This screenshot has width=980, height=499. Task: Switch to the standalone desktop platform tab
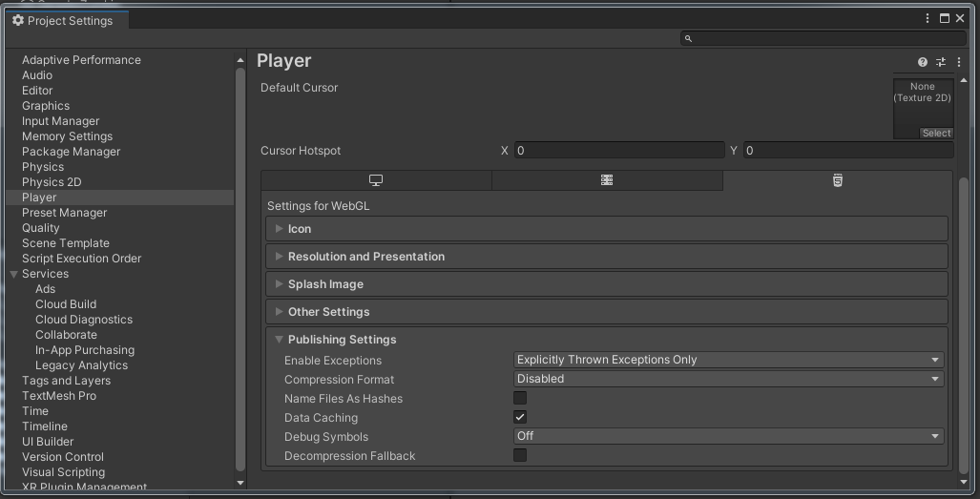[376, 180]
